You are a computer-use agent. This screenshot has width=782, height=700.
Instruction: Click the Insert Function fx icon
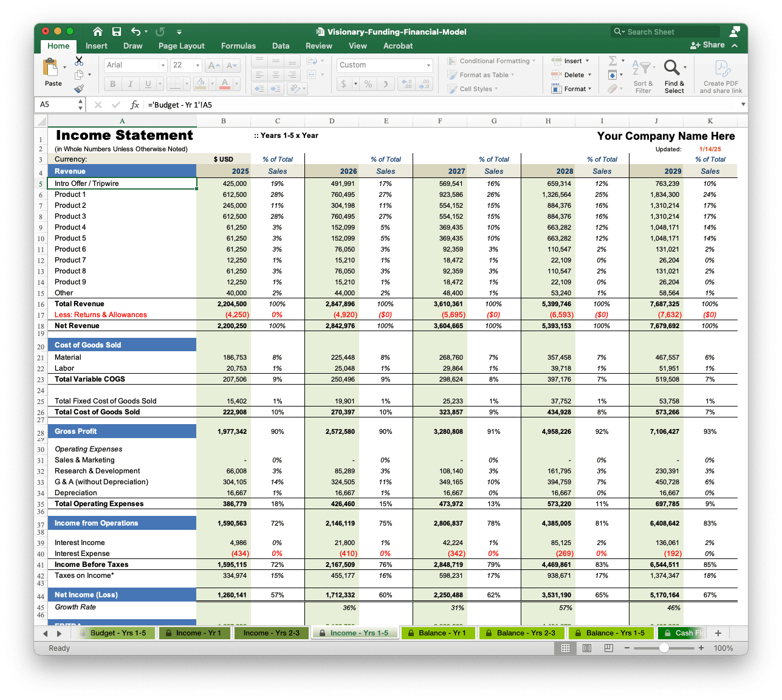pyautogui.click(x=135, y=105)
